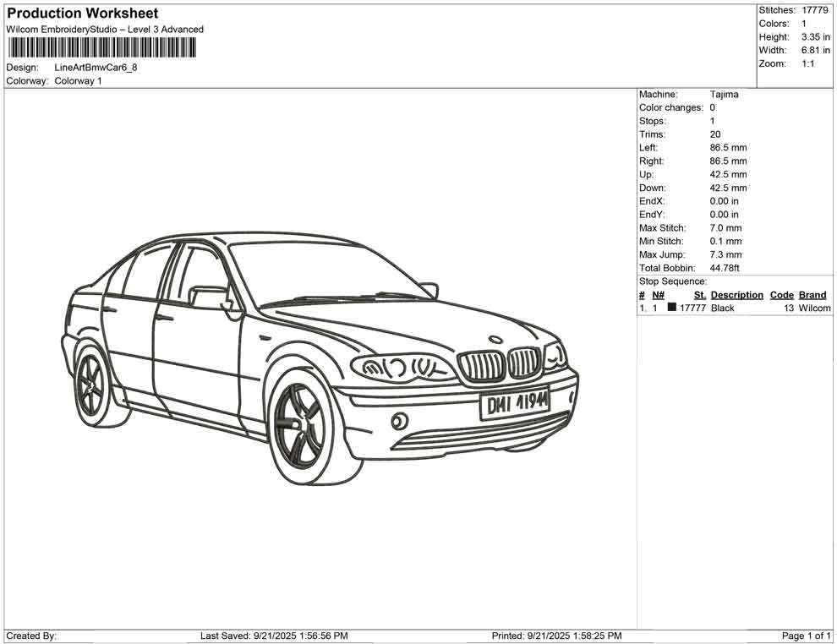Click the Trims value 20
The width and height of the screenshot is (837, 644).
[x=714, y=134]
